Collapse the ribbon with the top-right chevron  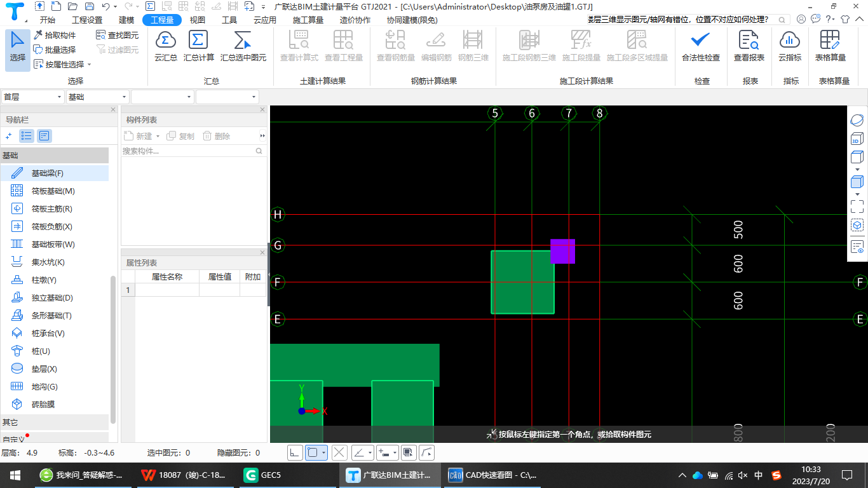coord(860,19)
